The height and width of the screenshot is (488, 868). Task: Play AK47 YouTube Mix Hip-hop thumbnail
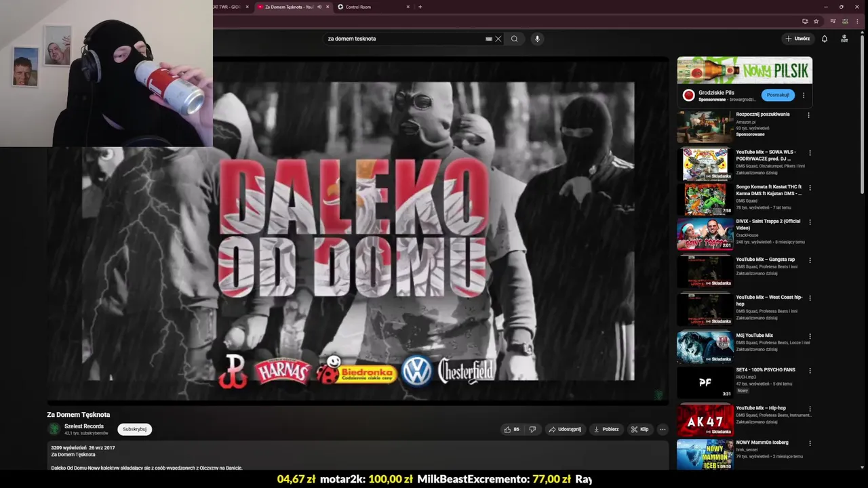(x=705, y=420)
